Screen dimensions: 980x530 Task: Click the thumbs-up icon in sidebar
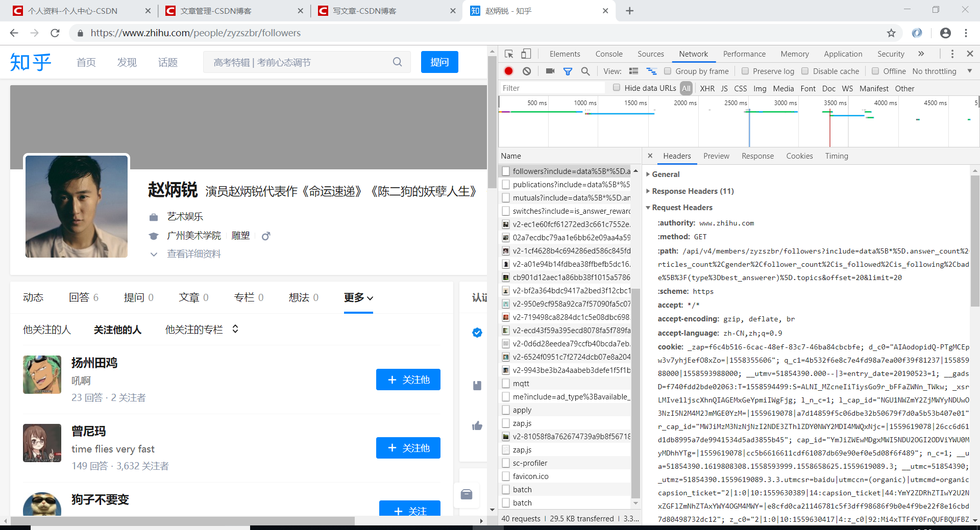[x=477, y=425]
